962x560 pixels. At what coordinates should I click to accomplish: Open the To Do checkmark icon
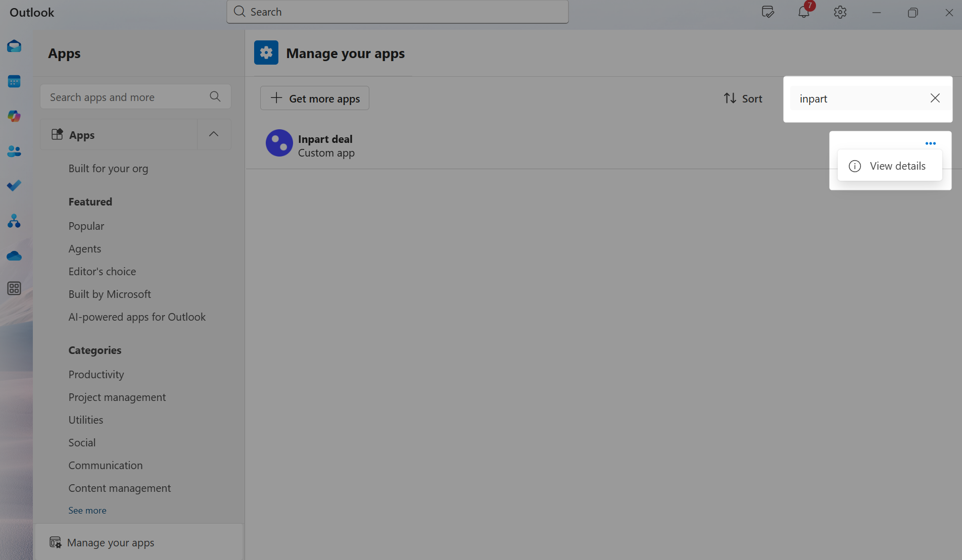point(14,186)
